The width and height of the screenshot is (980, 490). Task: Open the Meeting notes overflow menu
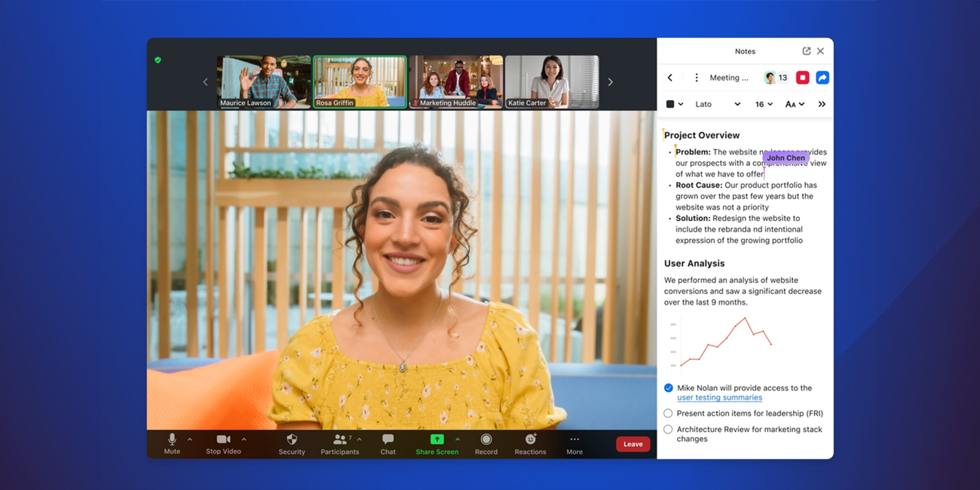(x=696, y=77)
